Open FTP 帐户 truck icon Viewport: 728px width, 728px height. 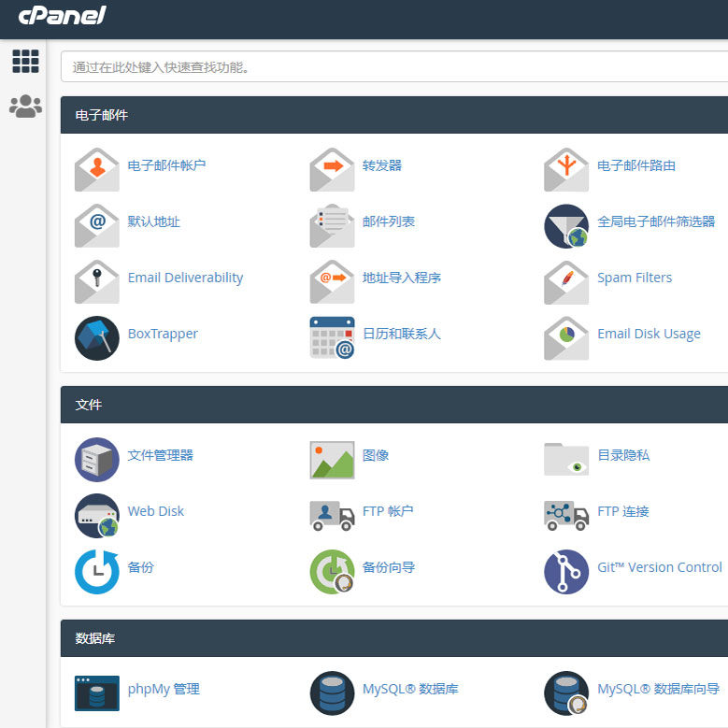tap(332, 516)
